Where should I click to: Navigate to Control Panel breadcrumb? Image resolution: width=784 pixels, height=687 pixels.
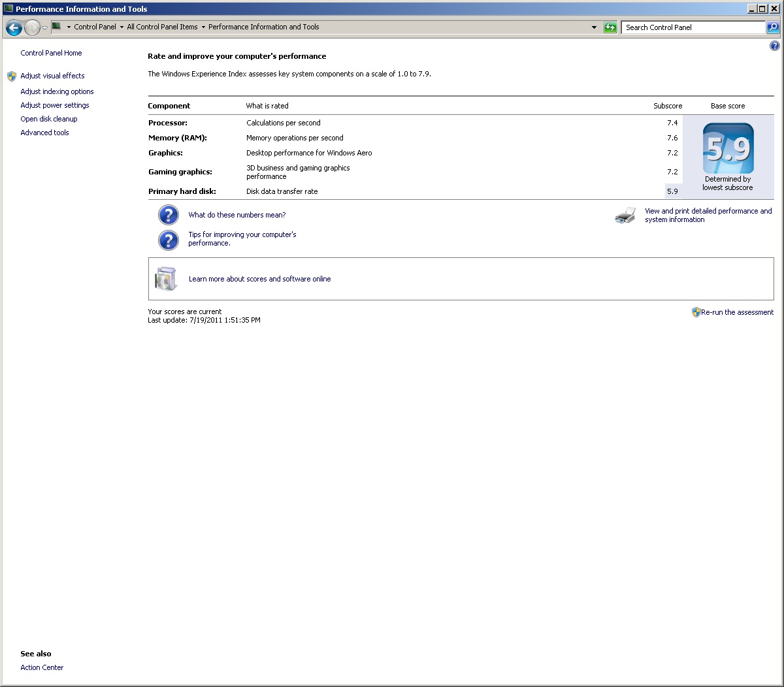[95, 27]
